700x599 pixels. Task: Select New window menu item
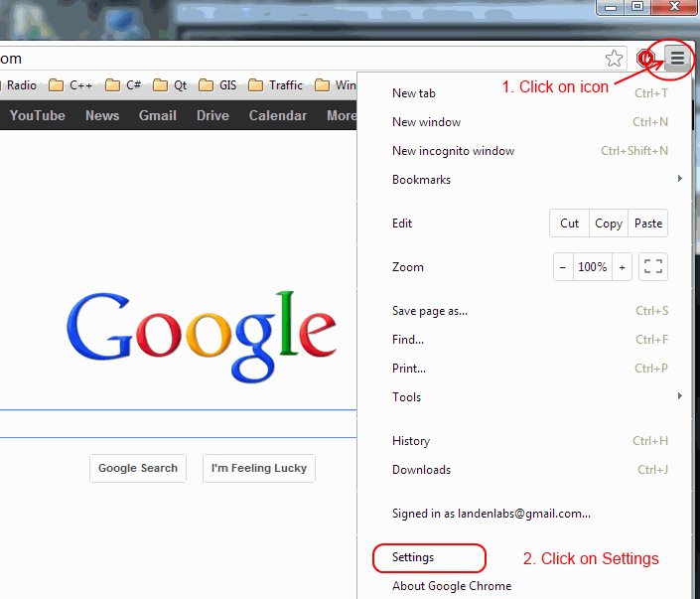[x=524, y=122]
